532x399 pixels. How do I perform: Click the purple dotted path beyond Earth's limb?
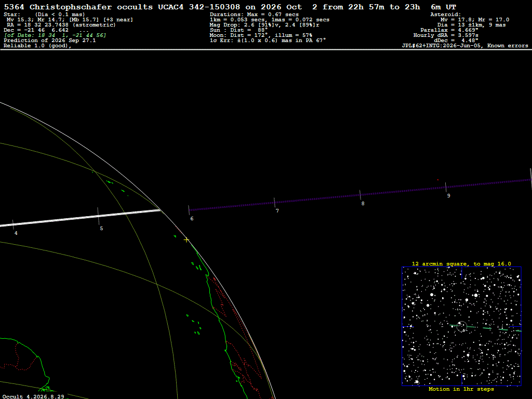(360, 195)
